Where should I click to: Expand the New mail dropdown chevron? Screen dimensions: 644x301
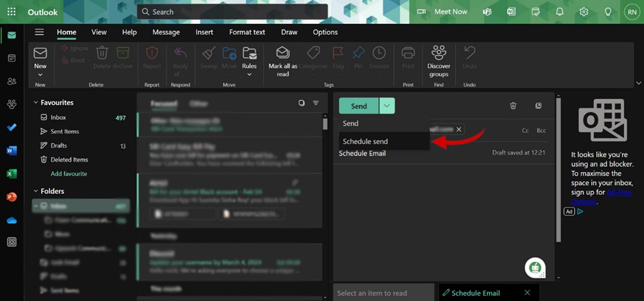point(40,75)
